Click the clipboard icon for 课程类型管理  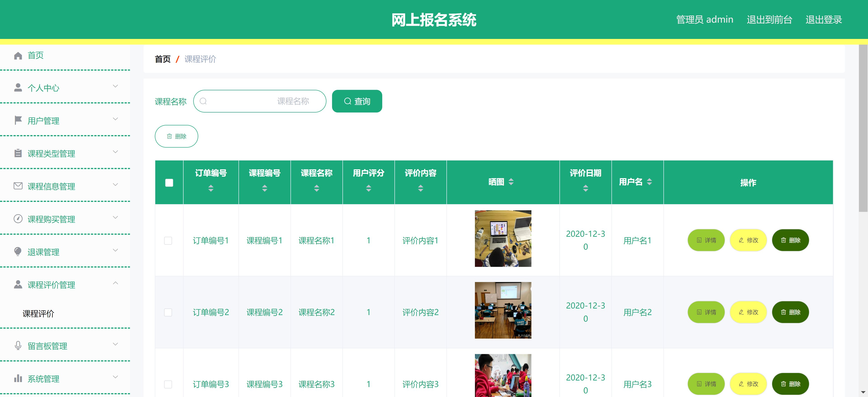pyautogui.click(x=18, y=153)
